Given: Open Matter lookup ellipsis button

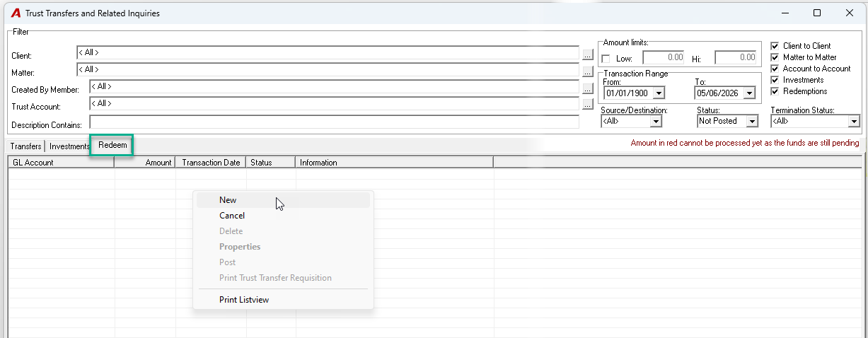Looking at the screenshot, I should 587,71.
